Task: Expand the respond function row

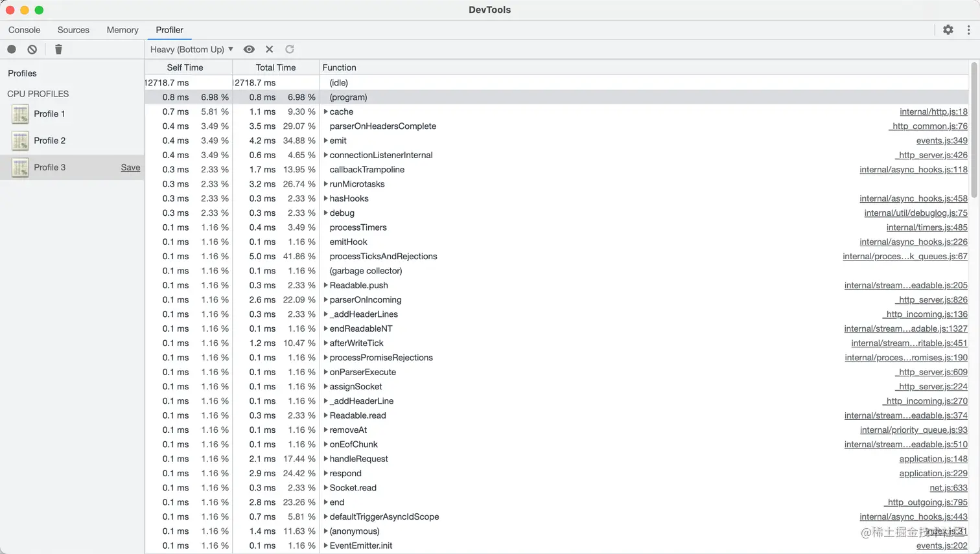Action: [x=325, y=473]
